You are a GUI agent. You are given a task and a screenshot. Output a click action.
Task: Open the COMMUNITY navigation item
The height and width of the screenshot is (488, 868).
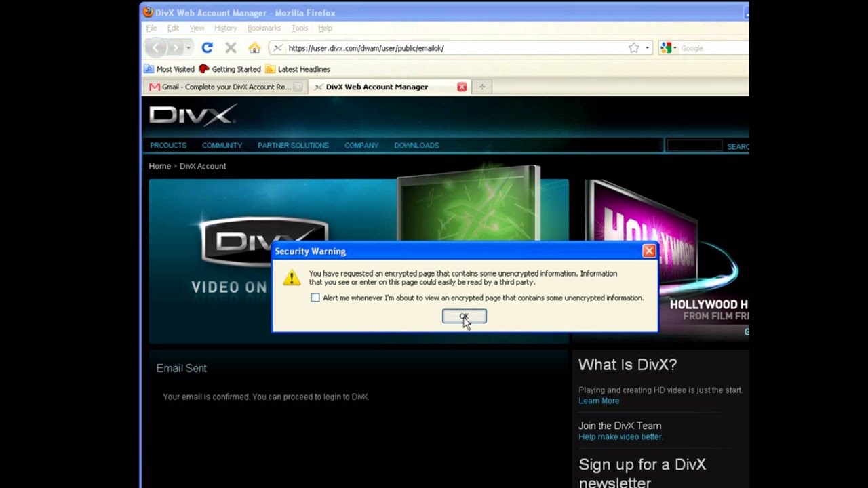click(222, 146)
